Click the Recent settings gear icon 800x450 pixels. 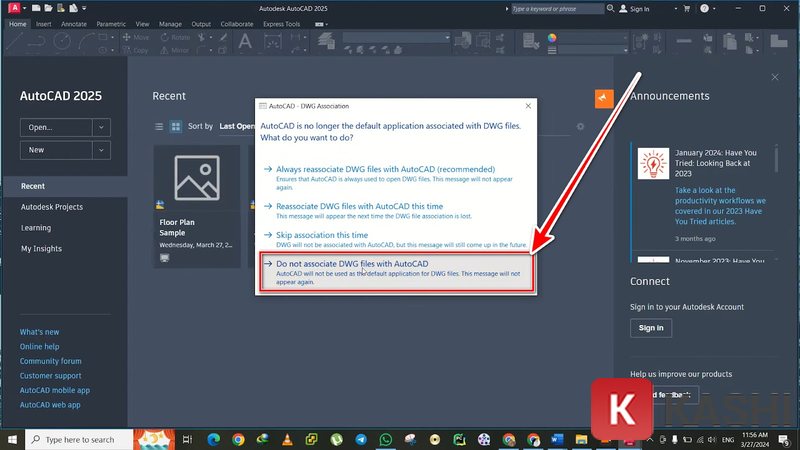point(580,127)
